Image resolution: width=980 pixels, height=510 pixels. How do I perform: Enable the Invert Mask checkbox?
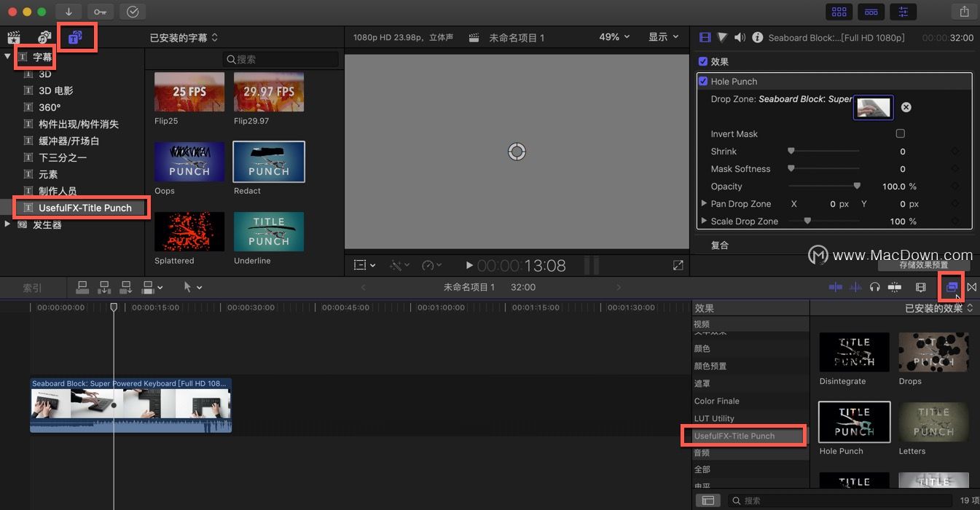(901, 134)
